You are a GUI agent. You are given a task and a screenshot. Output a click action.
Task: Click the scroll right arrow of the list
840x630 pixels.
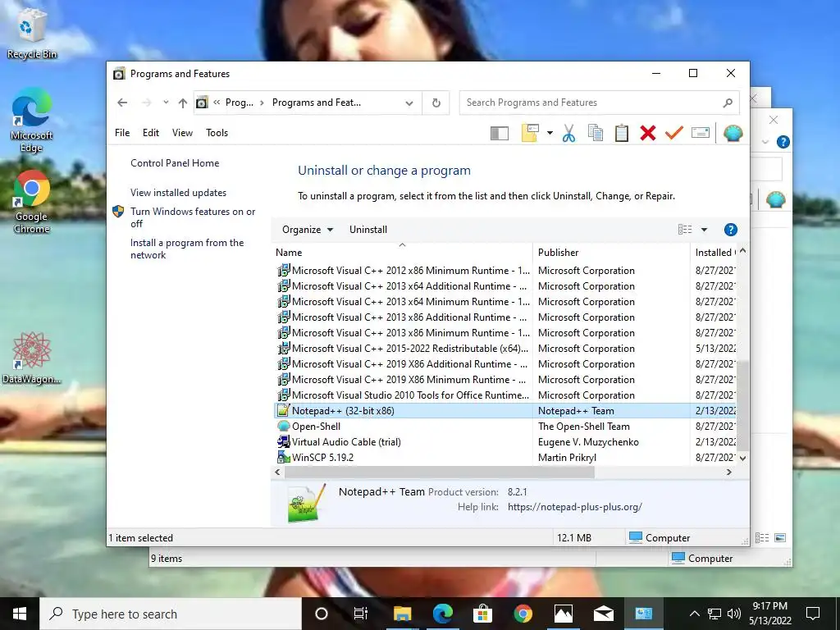[x=728, y=472]
